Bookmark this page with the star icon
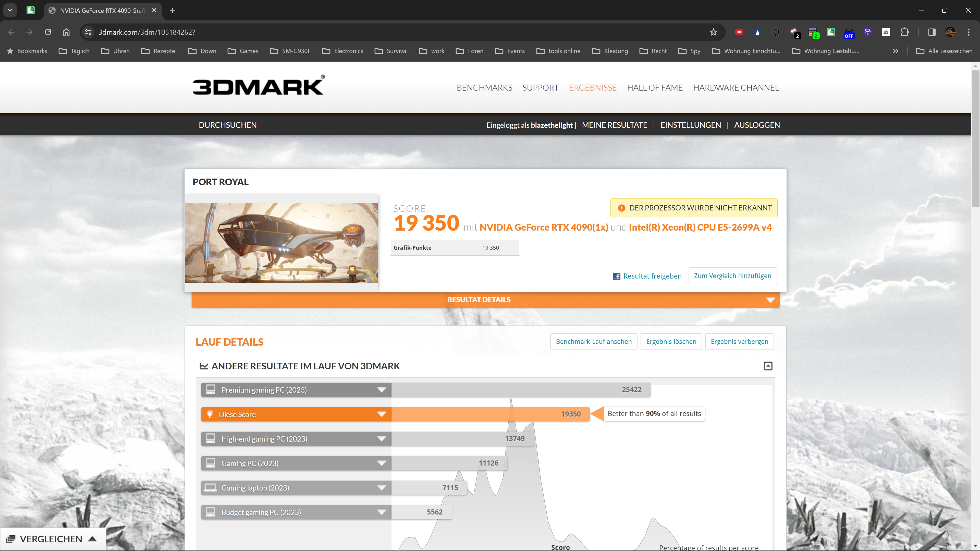Viewport: 980px width, 551px height. click(713, 32)
